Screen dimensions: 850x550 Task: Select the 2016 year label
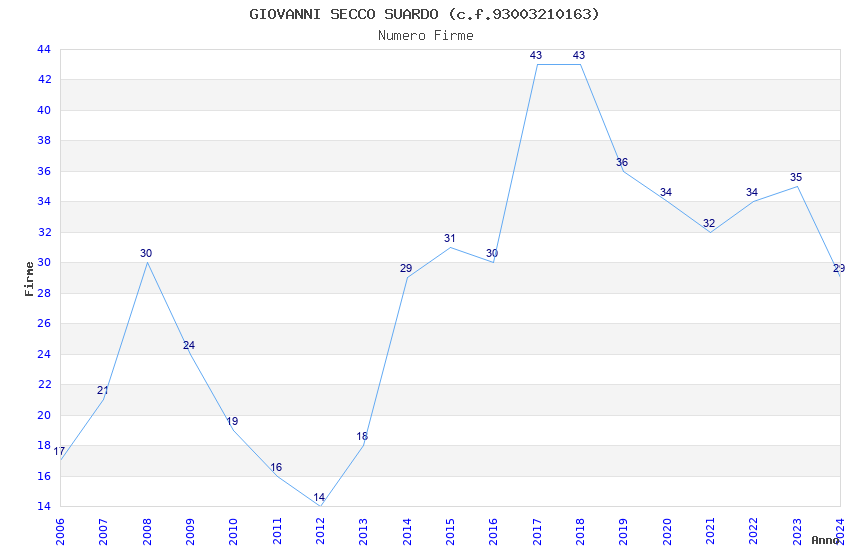pos(493,531)
